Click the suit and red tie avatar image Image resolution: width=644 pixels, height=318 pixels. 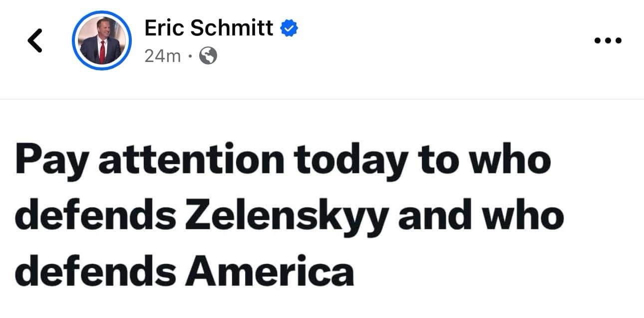tap(102, 40)
